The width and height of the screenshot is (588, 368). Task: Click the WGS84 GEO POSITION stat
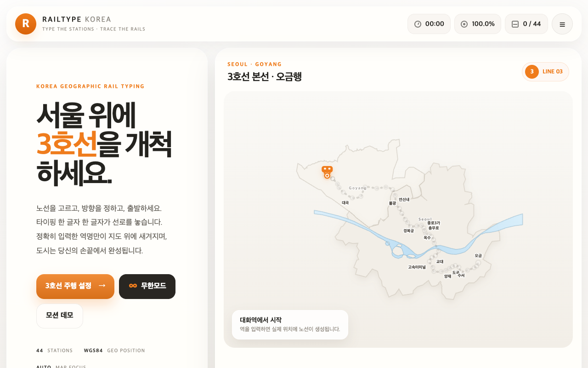point(114,351)
